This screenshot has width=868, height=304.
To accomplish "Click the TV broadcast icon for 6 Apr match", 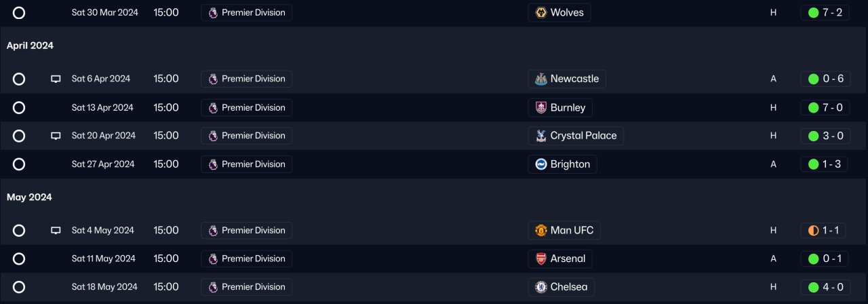I will 56,79.
